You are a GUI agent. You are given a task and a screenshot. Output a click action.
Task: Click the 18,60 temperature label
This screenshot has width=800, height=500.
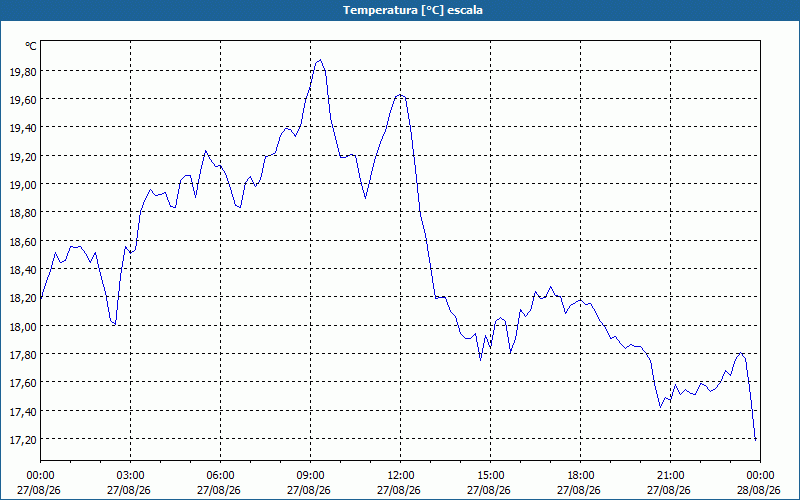[x=23, y=241]
